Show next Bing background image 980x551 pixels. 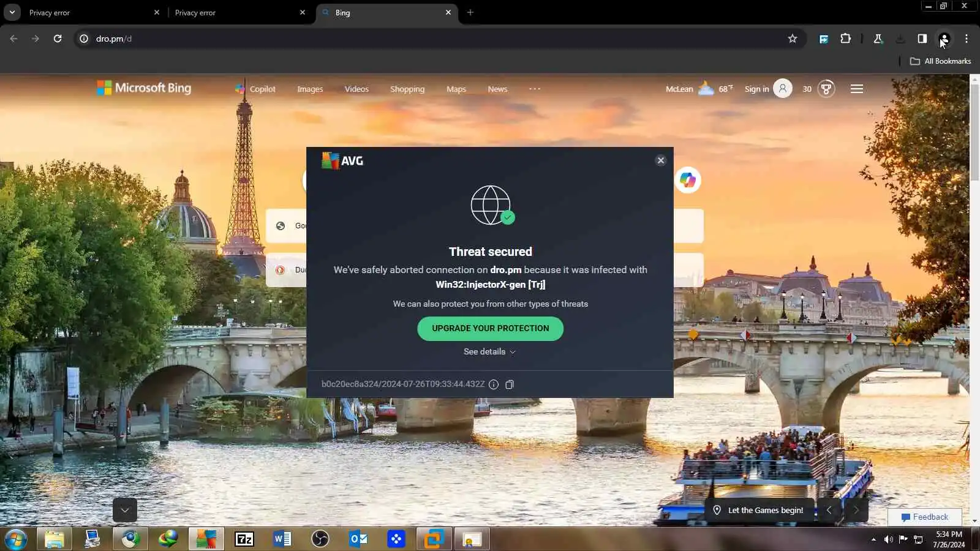(856, 510)
